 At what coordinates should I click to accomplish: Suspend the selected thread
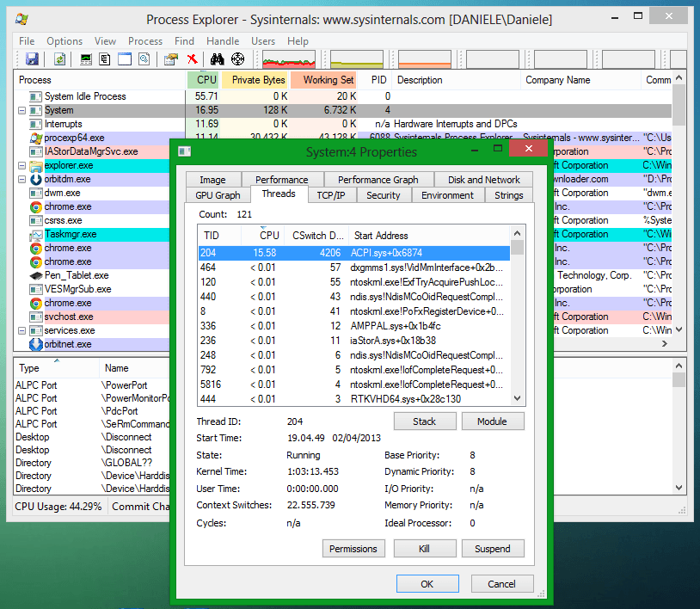coord(493,548)
